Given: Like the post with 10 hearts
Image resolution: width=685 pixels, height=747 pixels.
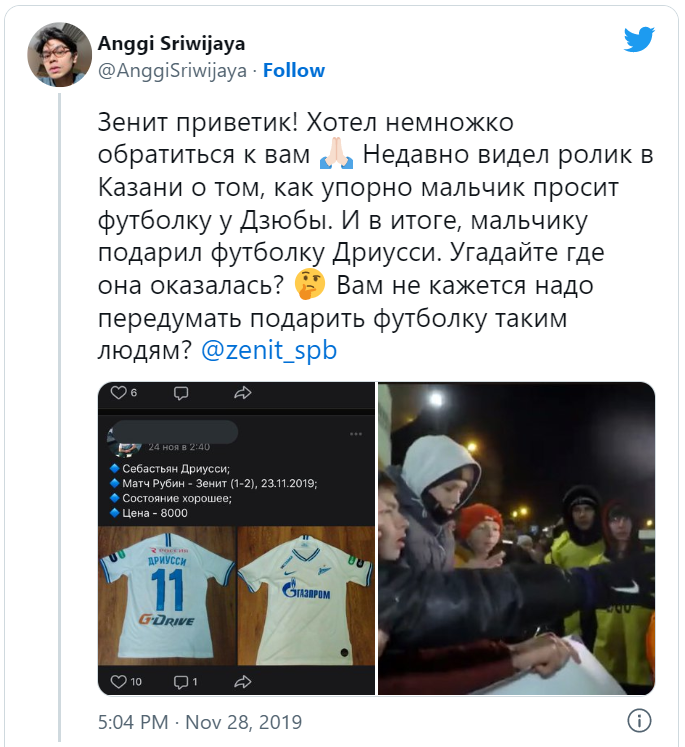Looking at the screenshot, I should click(x=119, y=682).
